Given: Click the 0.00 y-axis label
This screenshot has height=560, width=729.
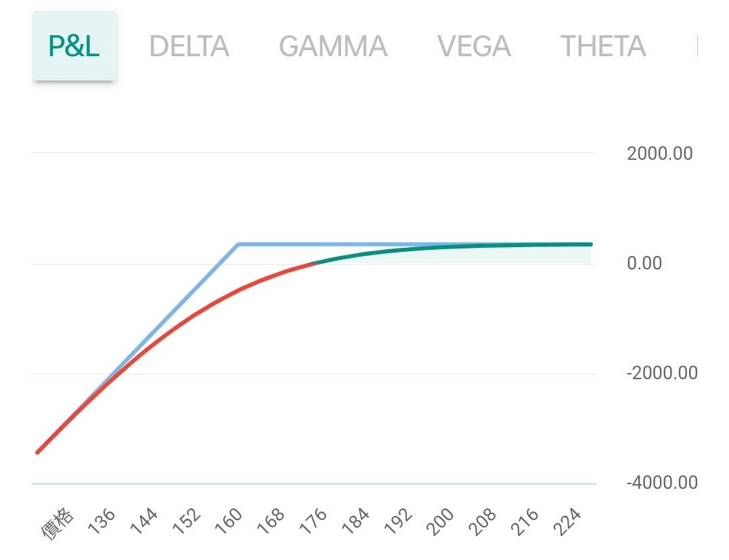Looking at the screenshot, I should point(644,263).
